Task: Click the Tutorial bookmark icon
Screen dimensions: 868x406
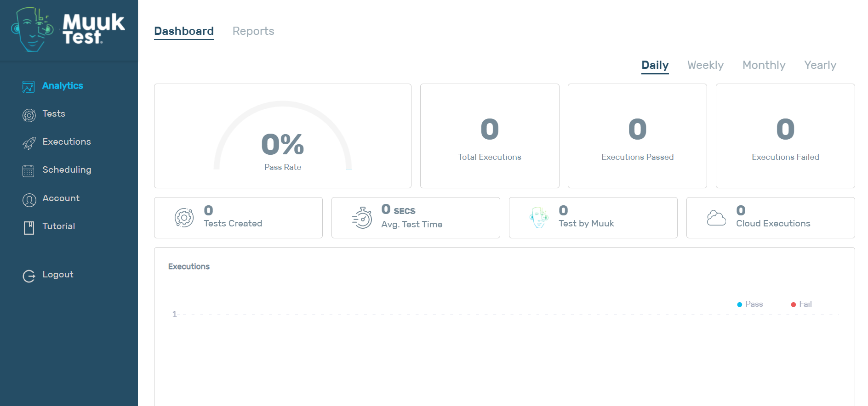Action: coord(29,227)
